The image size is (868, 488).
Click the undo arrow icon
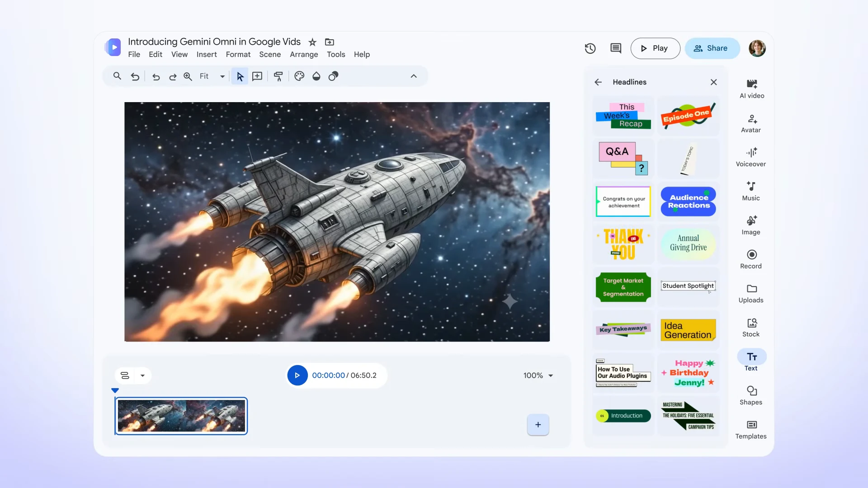156,76
